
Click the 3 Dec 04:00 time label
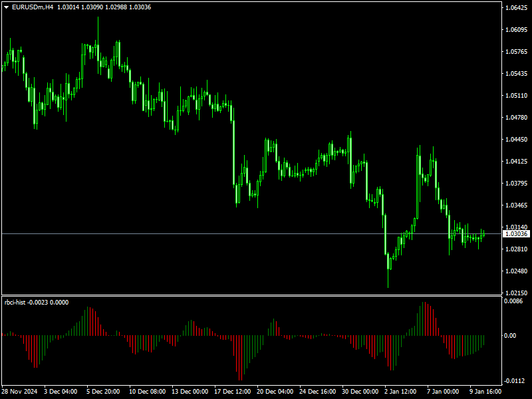(61, 392)
